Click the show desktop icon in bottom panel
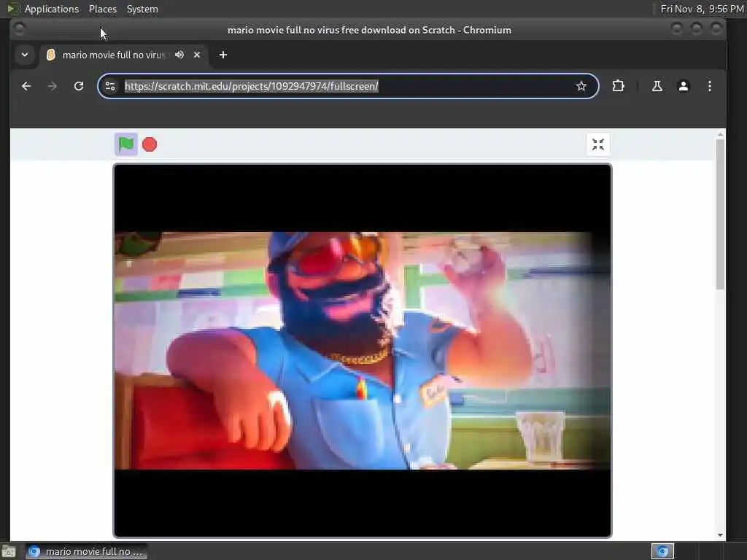 coord(9,551)
